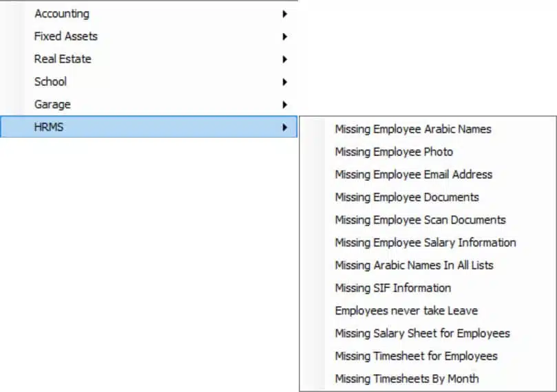Screen dimensions: 557x392
Task: Choose Missing Employee Arabic Names
Action: pyautogui.click(x=428, y=129)
